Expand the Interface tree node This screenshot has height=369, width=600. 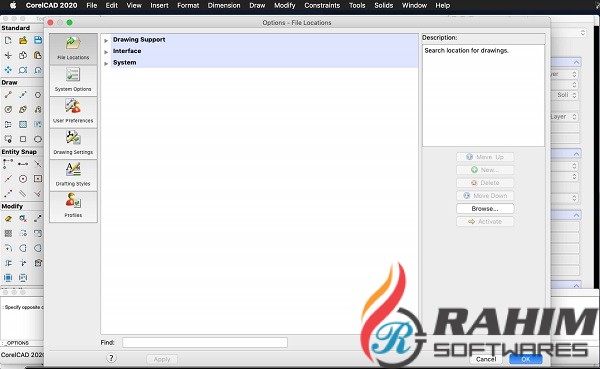[x=106, y=52]
